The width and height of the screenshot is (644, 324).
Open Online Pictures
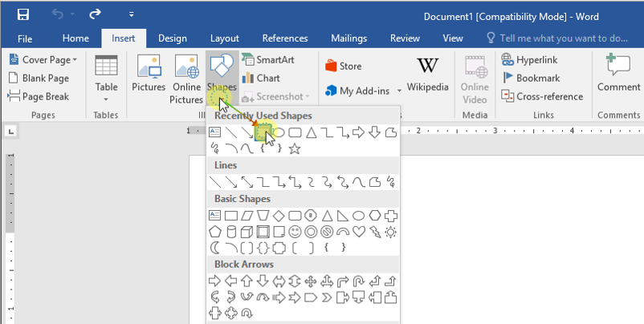click(186, 79)
